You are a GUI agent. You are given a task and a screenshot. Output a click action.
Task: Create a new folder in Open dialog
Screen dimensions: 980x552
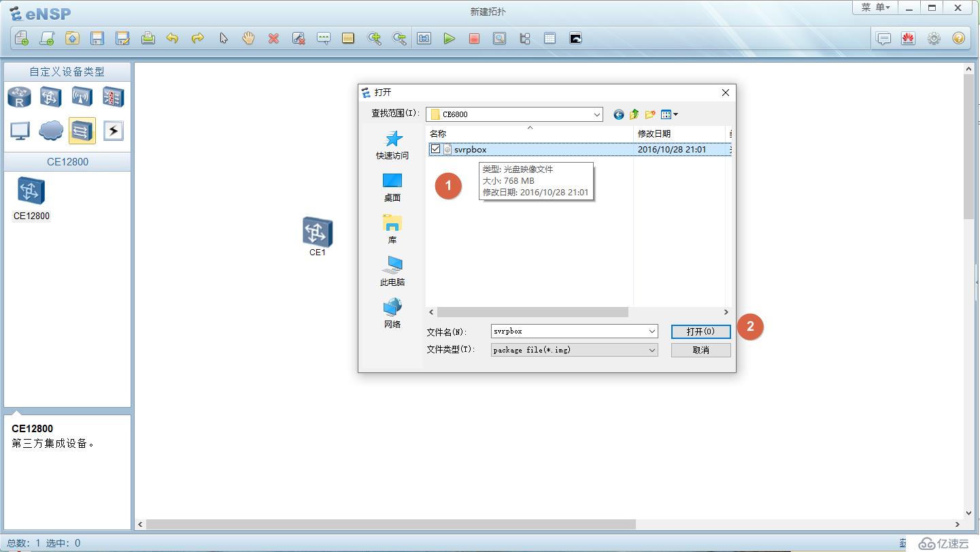tap(650, 114)
